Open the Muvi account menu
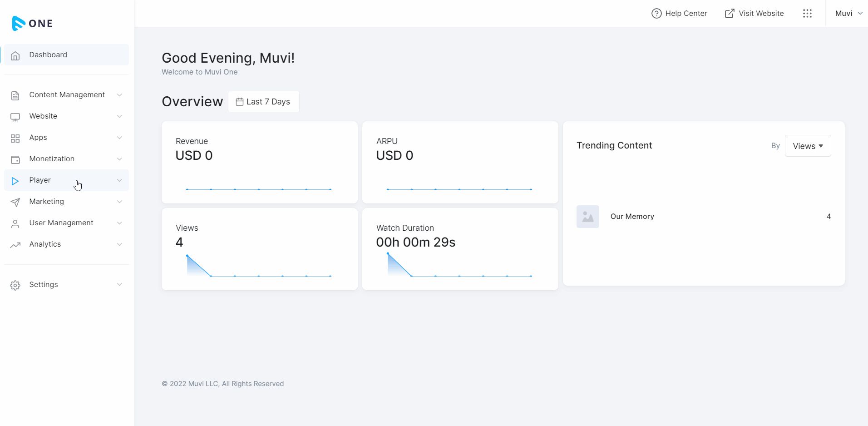Viewport: 868px width, 426px height. [x=847, y=13]
